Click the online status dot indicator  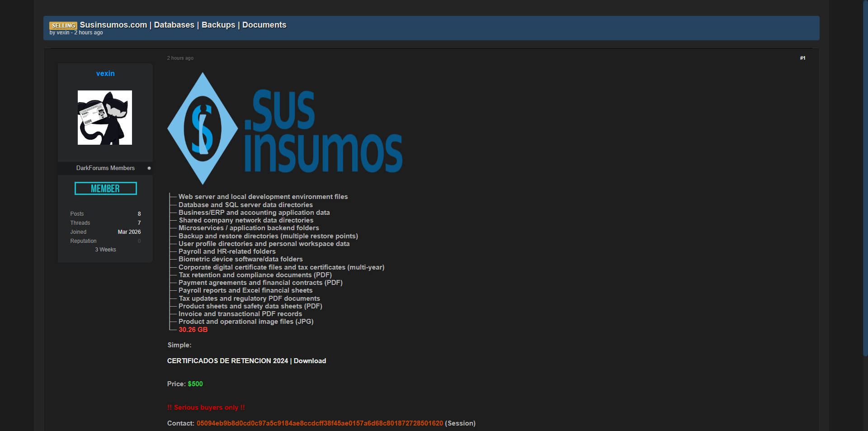click(x=149, y=168)
